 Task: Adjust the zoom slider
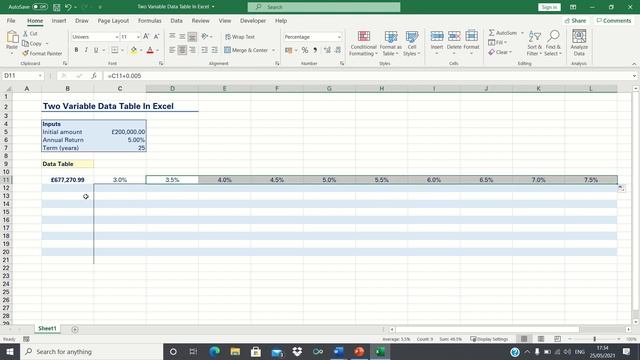point(594,339)
